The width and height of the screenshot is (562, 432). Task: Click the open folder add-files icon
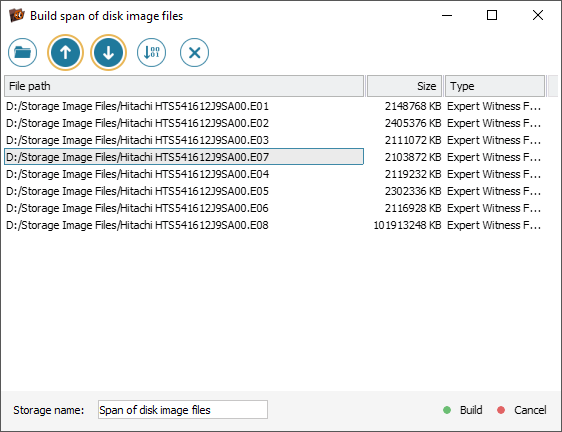click(x=22, y=52)
